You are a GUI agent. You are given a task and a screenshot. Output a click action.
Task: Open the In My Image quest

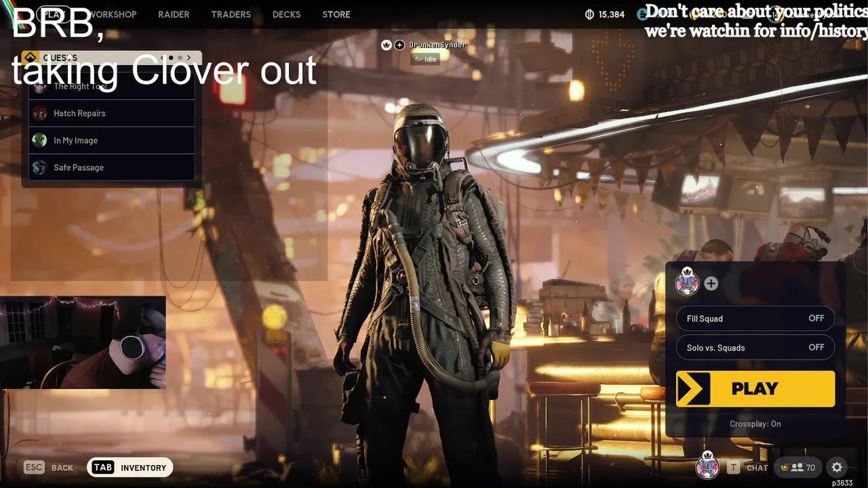pos(112,140)
